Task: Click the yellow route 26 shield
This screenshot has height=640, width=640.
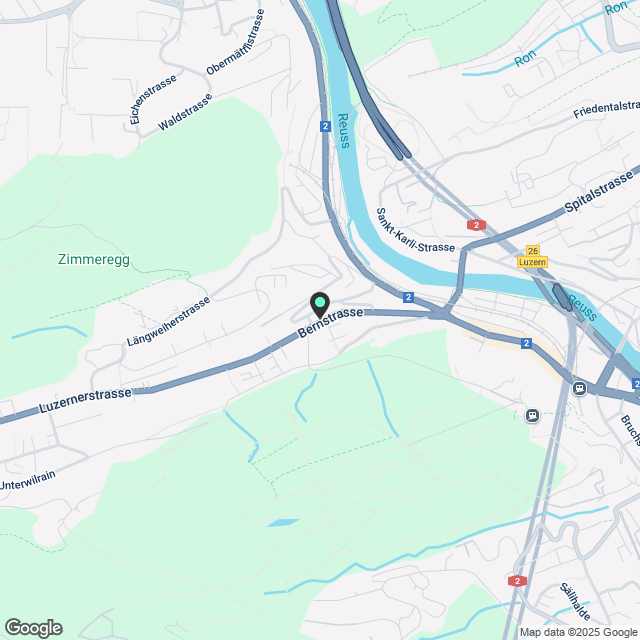Action: click(x=533, y=251)
